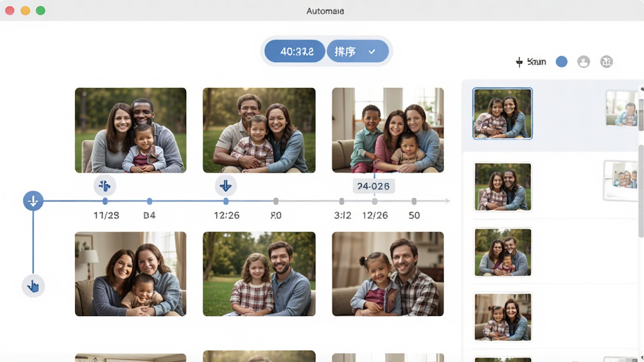Click the window title text at the top

(325, 11)
